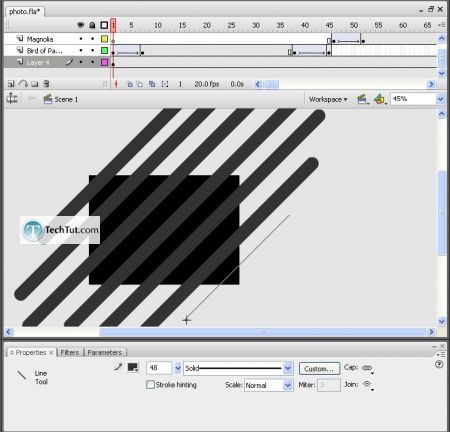Open the Workspace dropdown menu
Image resolution: width=450 pixels, height=432 pixels.
(328, 99)
